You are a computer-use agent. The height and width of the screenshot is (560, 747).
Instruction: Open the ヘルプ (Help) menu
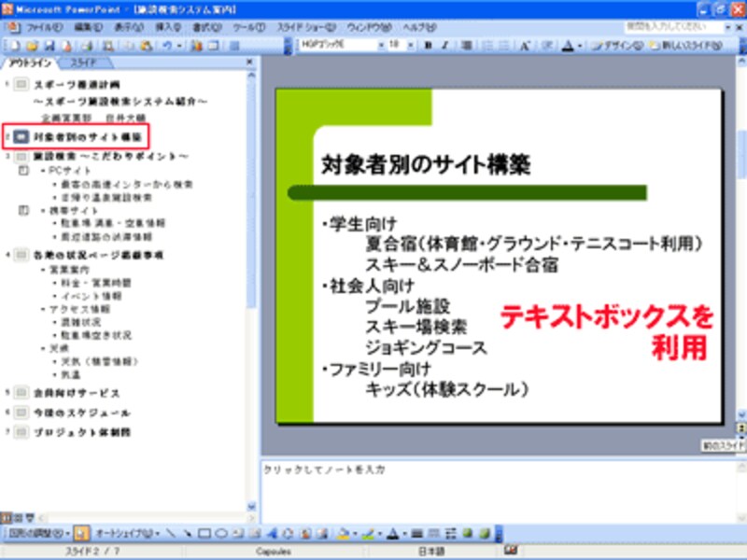point(419,27)
